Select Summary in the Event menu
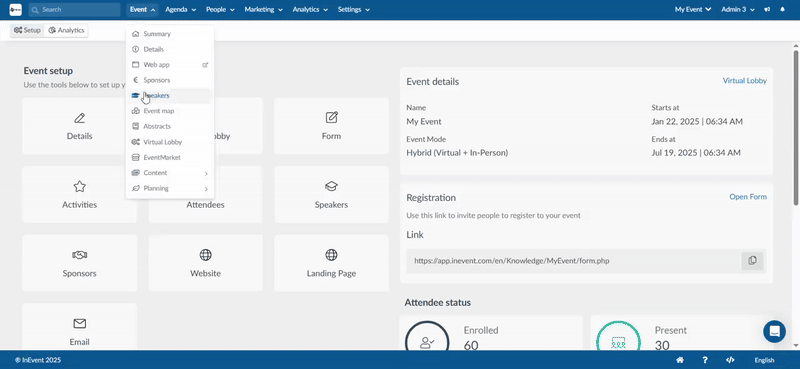The height and width of the screenshot is (369, 800). pyautogui.click(x=170, y=34)
